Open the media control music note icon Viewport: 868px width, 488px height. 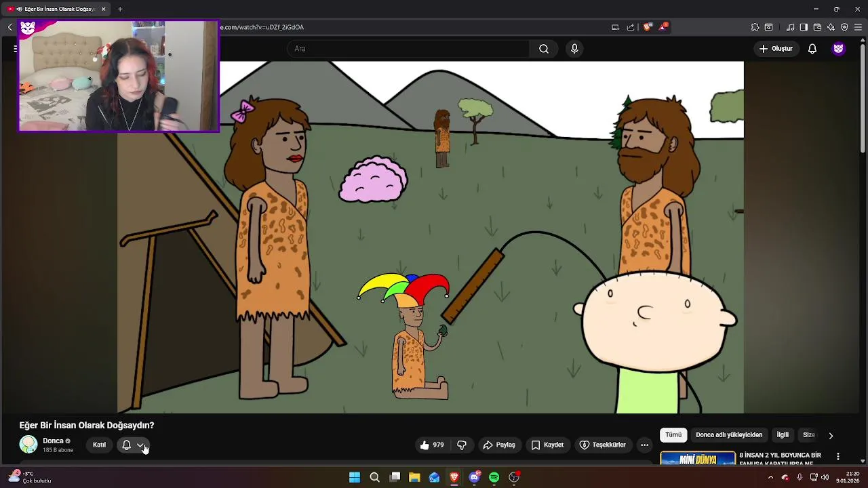791,27
